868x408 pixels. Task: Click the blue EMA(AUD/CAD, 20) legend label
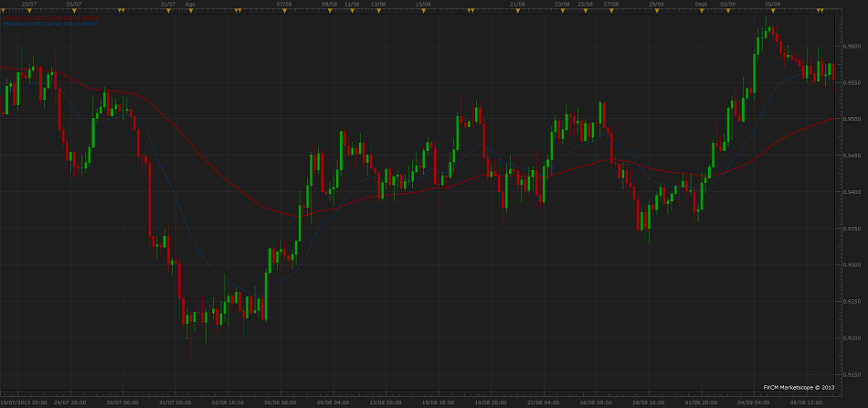coord(50,23)
